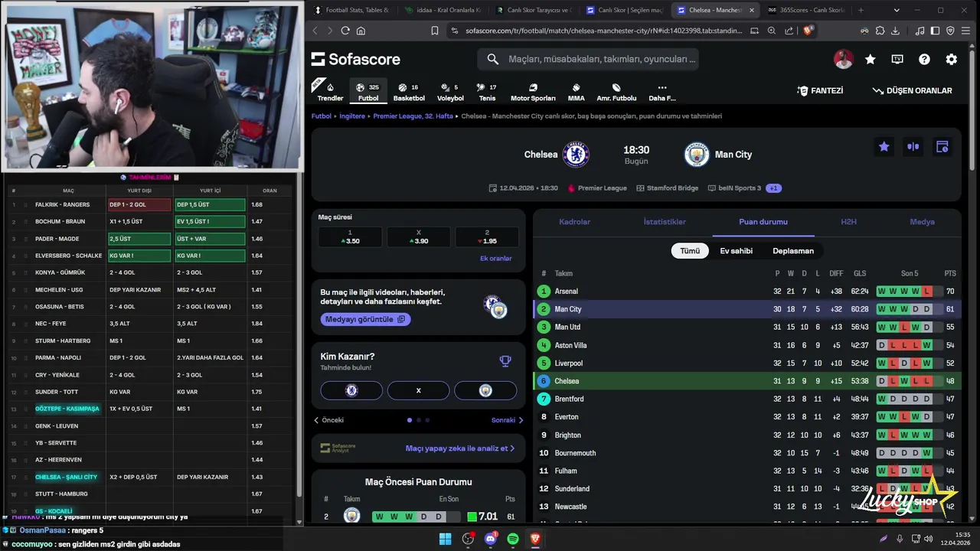Switch to Puan durumu tab

coord(763,222)
